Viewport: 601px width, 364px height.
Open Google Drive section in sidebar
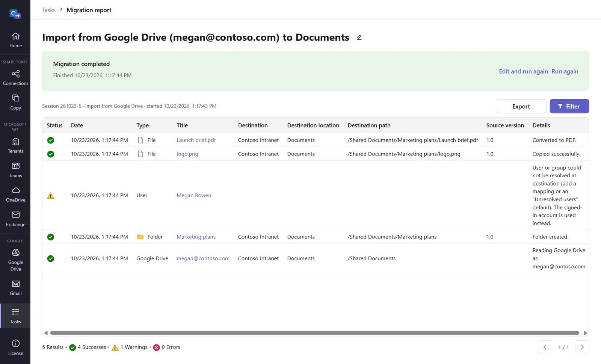pos(15,260)
